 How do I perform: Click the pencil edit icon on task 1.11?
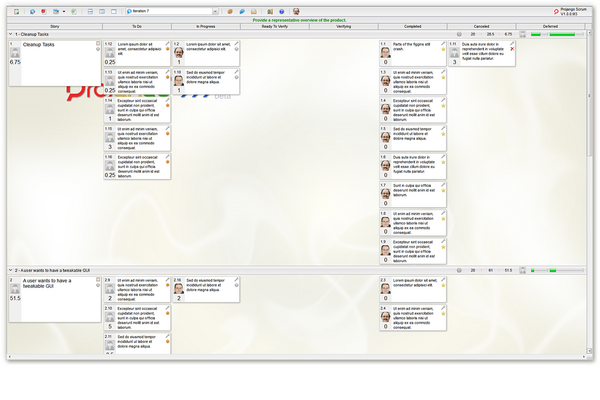[512, 44]
